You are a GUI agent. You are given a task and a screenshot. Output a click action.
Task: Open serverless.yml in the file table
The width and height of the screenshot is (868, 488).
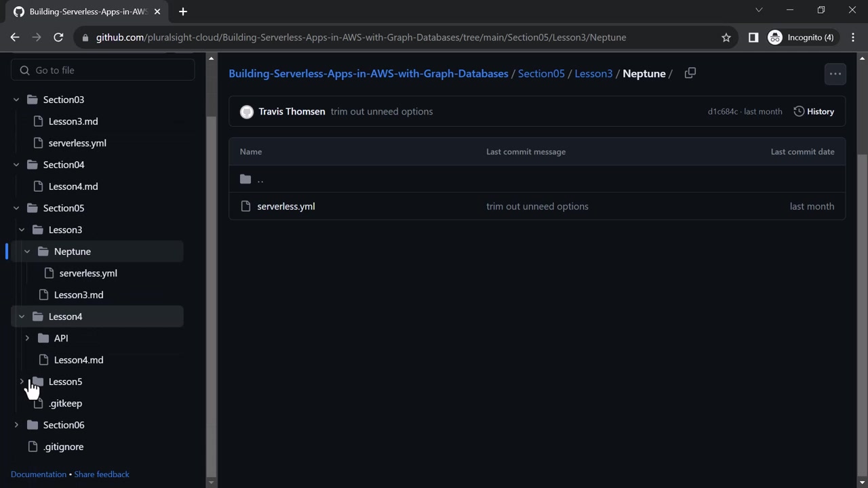[286, 206]
